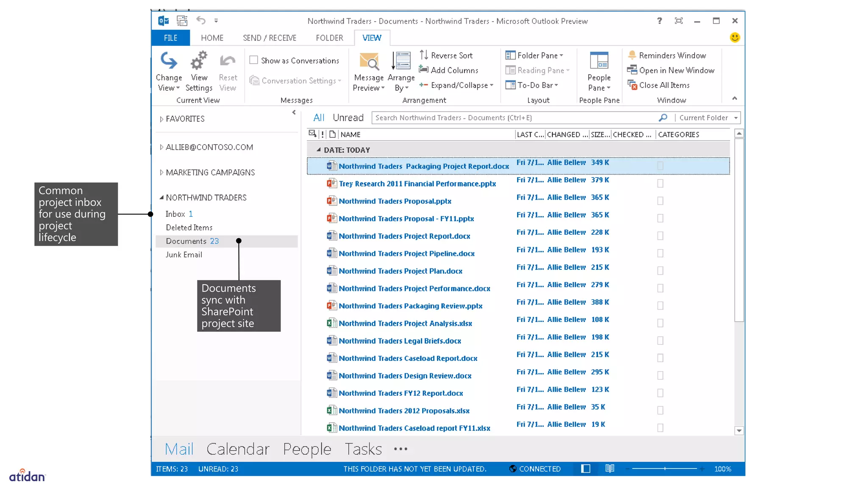The image size is (868, 488).
Task: Tick category box for 2012 Proposals.xlsx
Action: pos(660,410)
